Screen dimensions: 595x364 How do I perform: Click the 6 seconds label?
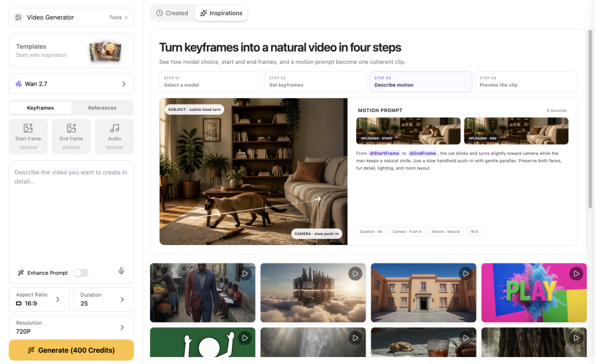[556, 111]
